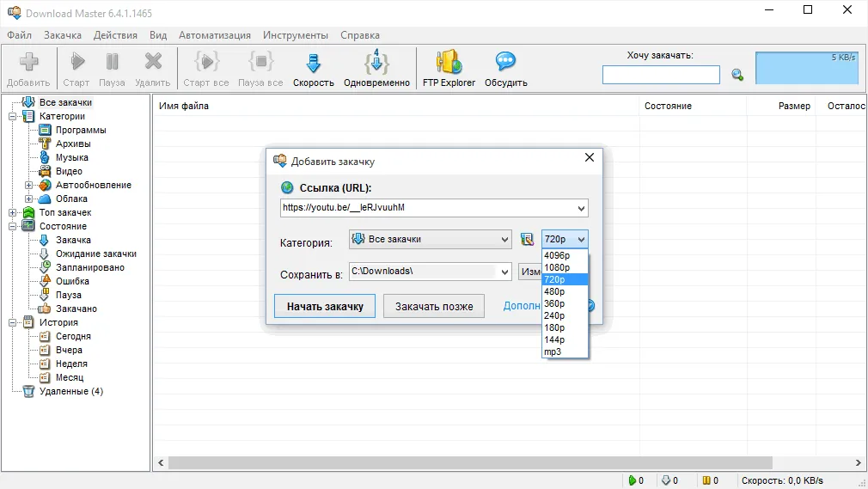
Task: Sort by Имя файла column header
Action: click(x=184, y=106)
